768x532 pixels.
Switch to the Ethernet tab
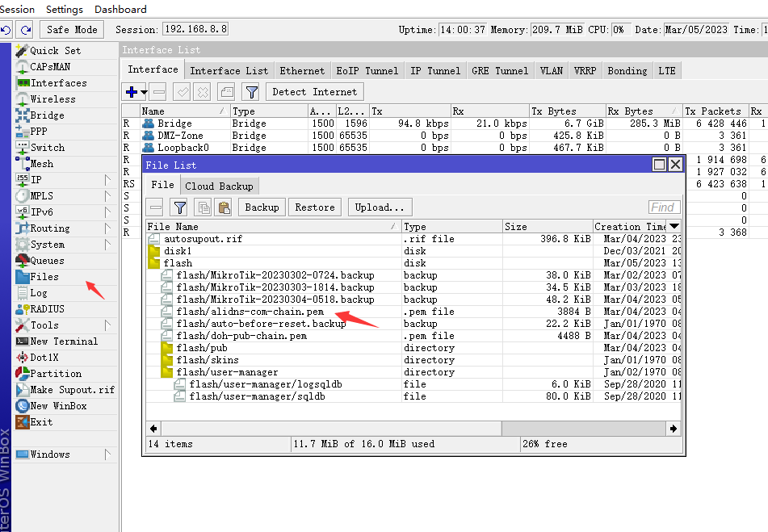click(x=302, y=71)
